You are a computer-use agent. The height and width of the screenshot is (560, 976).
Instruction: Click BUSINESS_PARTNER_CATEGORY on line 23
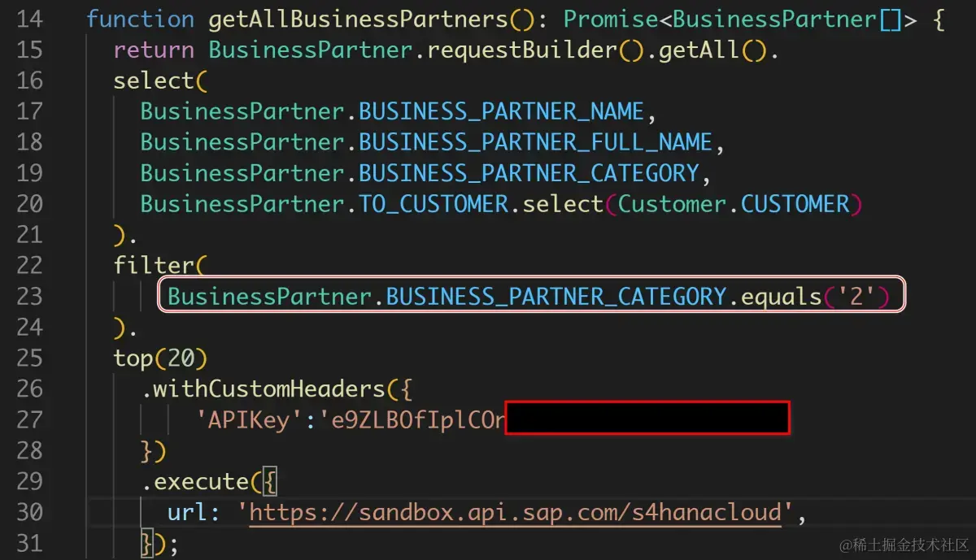click(556, 297)
